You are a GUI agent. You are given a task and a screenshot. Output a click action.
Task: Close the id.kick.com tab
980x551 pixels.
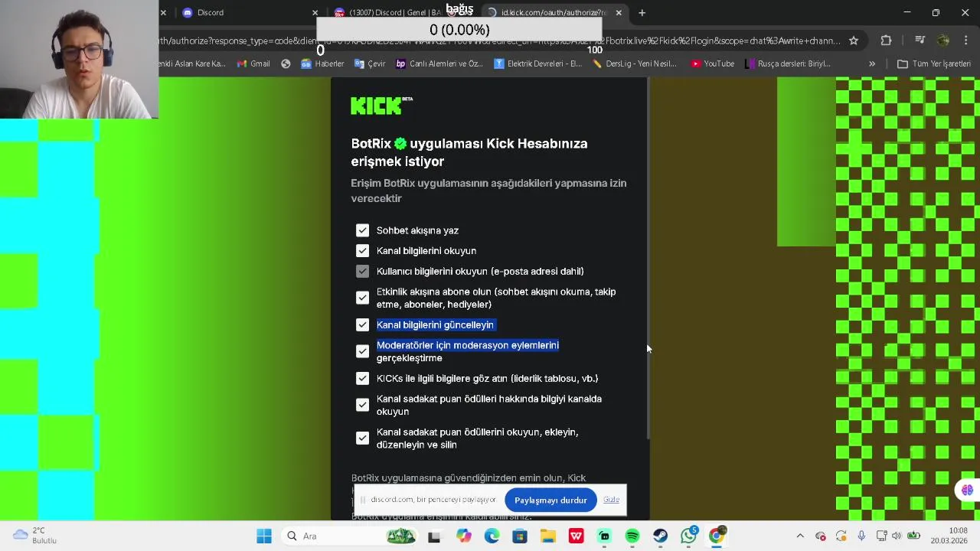pyautogui.click(x=619, y=12)
